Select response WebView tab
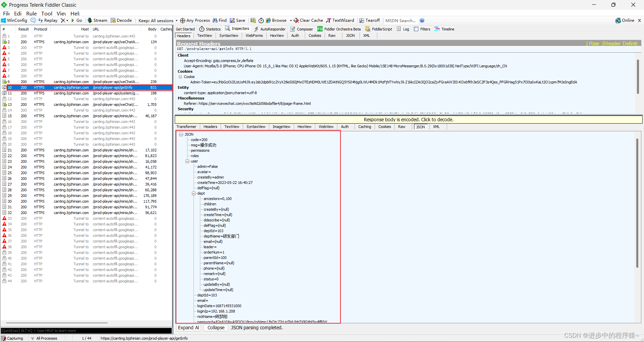Viewport: 644px width, 342px height. pos(326,127)
